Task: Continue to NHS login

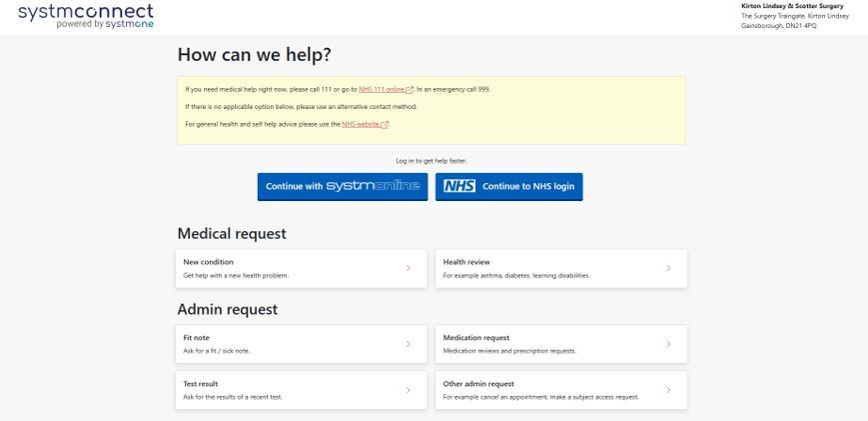Action: pyautogui.click(x=508, y=187)
